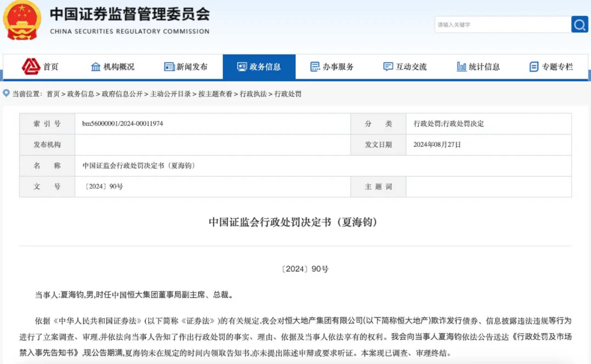Go to 政务信息 in breadcrumb
591x364 pixels.
[x=81, y=94]
